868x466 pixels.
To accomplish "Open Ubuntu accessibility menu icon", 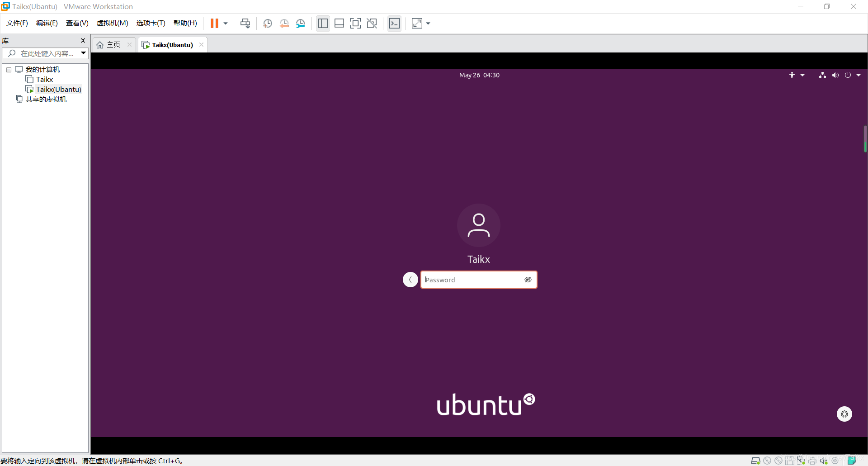I will (x=792, y=75).
